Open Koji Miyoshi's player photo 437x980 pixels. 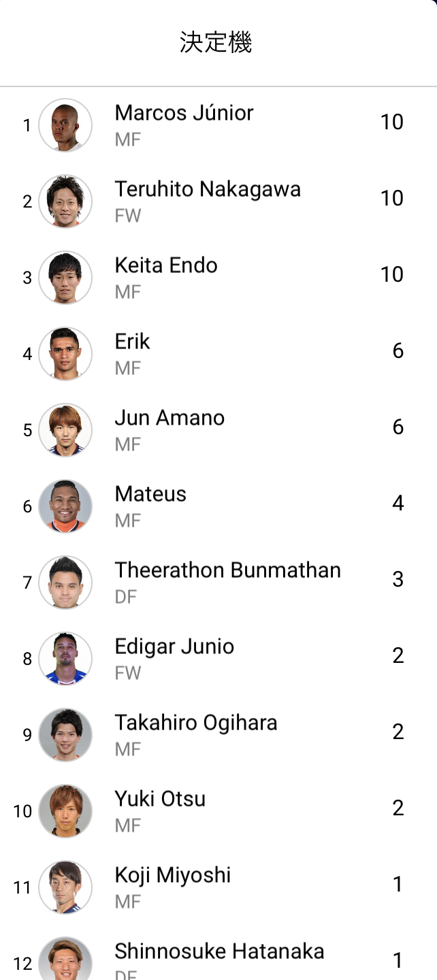point(65,887)
